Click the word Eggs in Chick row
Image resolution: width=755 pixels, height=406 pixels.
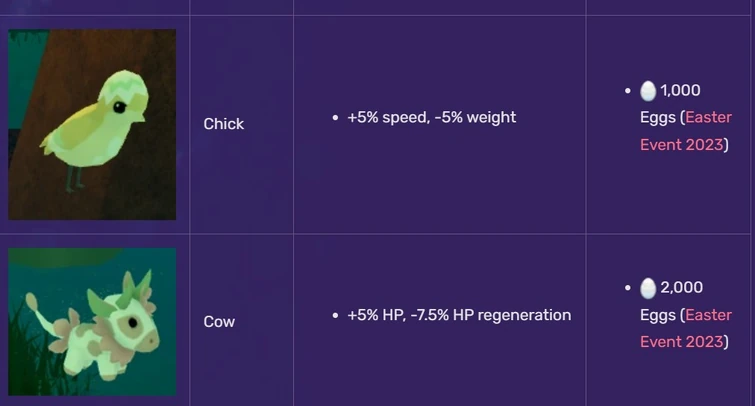658,118
